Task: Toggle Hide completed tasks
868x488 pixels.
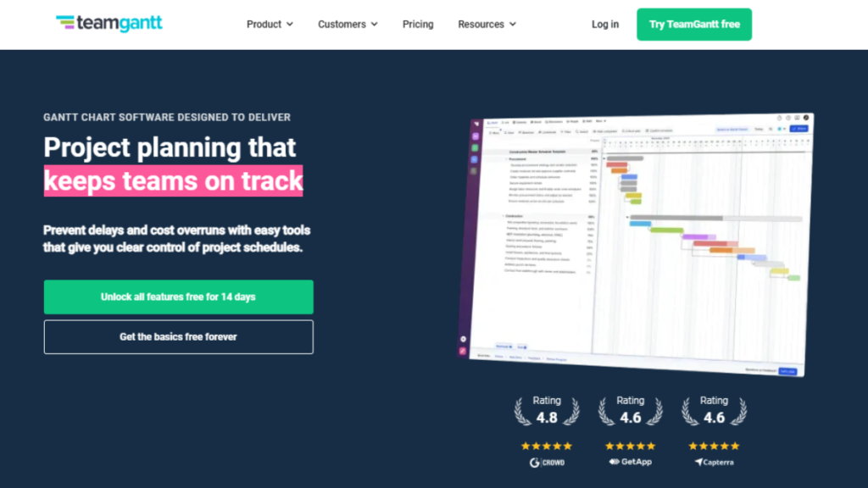Action: coord(604,130)
